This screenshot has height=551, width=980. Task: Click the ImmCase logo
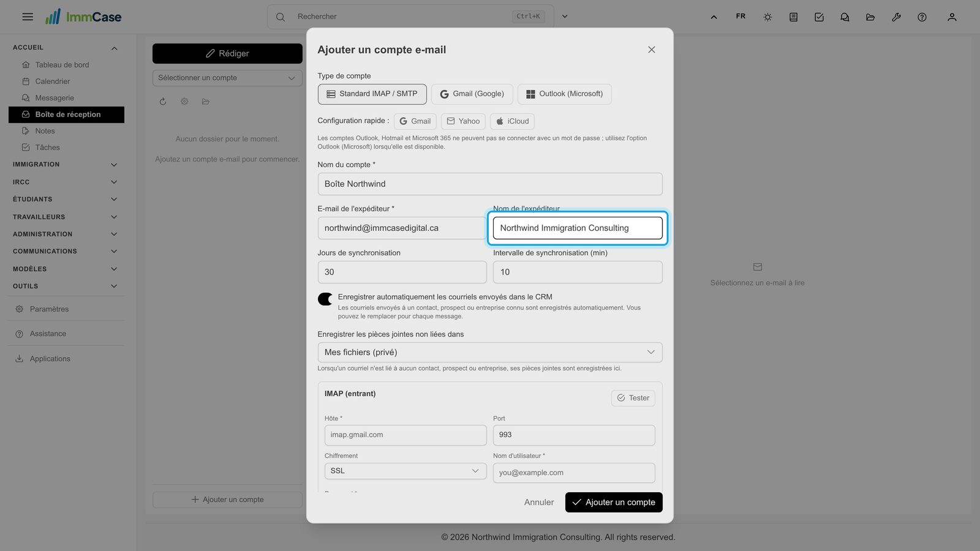(83, 17)
